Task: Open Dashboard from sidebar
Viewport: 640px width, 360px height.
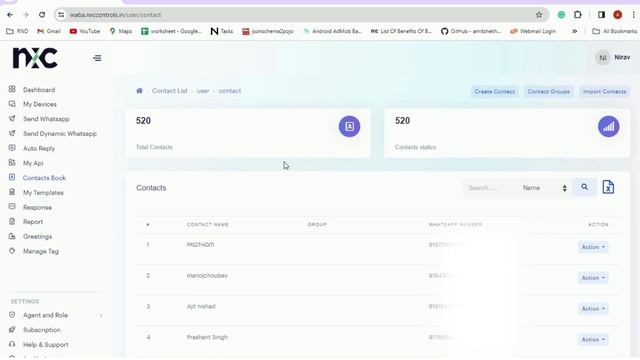Action: tap(39, 89)
